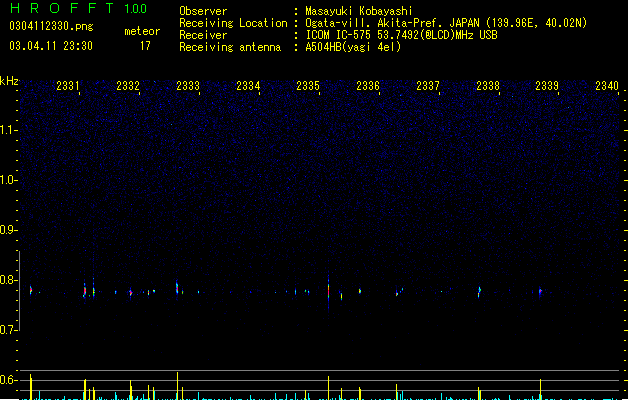Image resolution: width=629 pixels, height=400 pixels.
Task: Click the tallest yellow intensity bar near 2333
Action: pos(177,386)
